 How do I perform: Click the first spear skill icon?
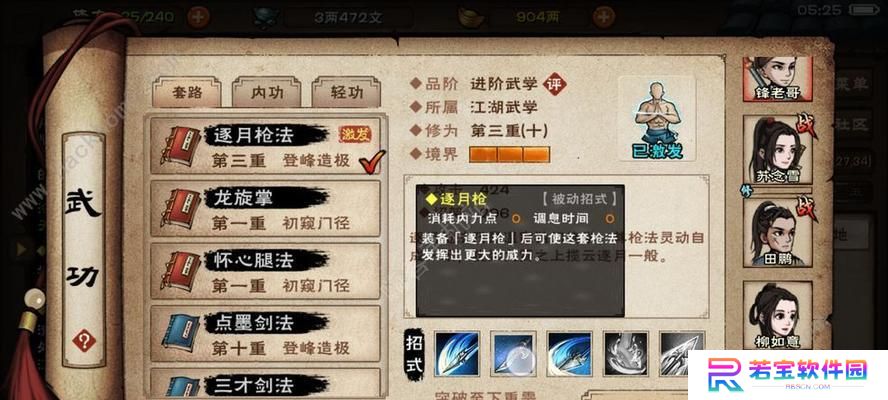pos(457,354)
